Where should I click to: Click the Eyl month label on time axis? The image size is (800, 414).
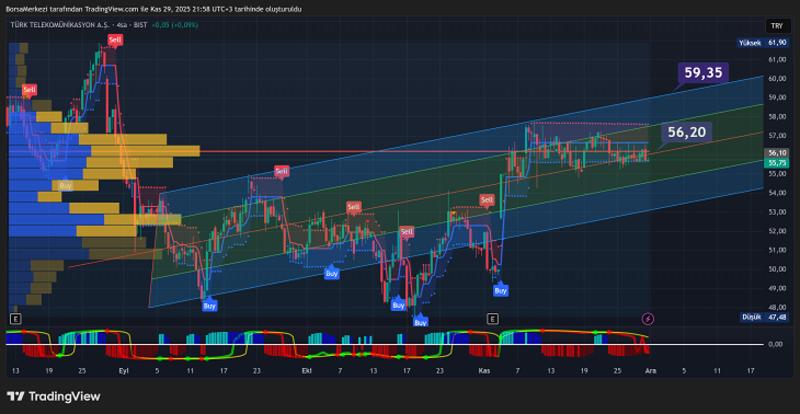123,371
